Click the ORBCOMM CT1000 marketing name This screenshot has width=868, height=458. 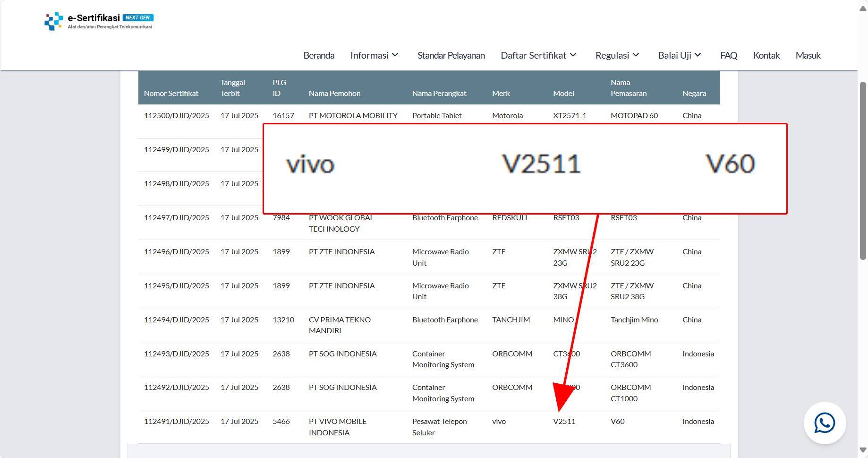630,393
